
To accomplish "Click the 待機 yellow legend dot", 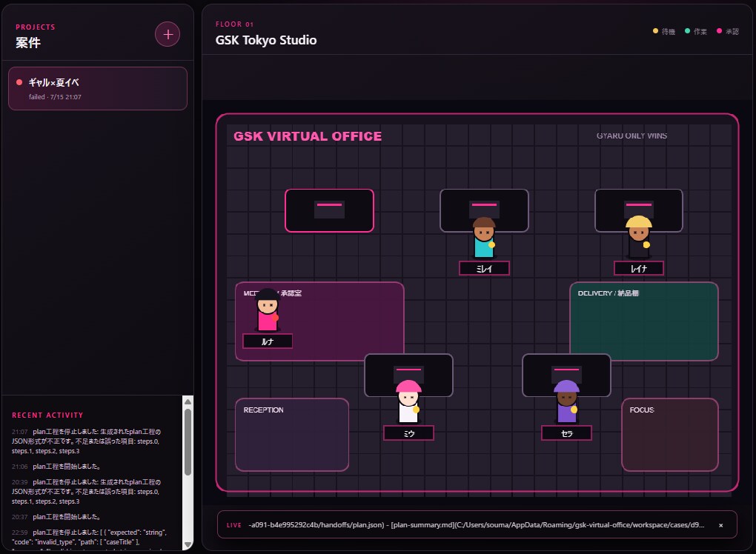I will click(655, 31).
